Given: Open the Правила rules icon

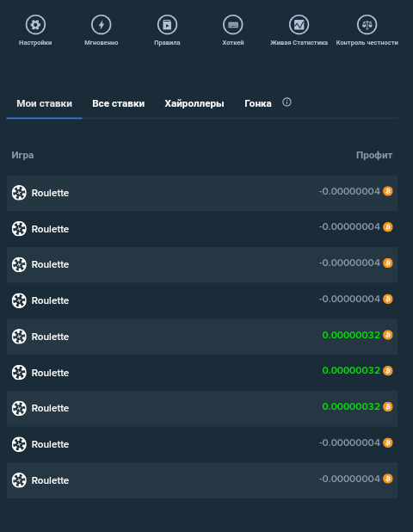Looking at the screenshot, I should 167,24.
